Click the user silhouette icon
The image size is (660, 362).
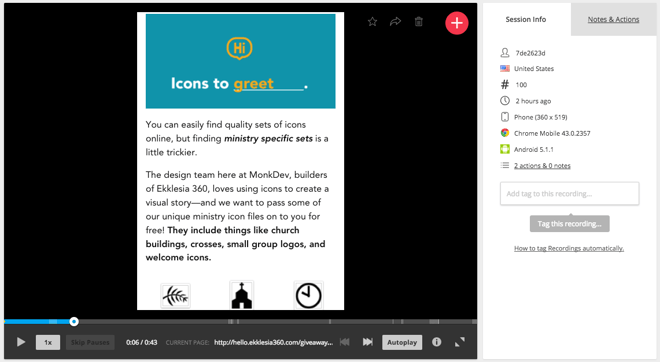click(x=505, y=53)
